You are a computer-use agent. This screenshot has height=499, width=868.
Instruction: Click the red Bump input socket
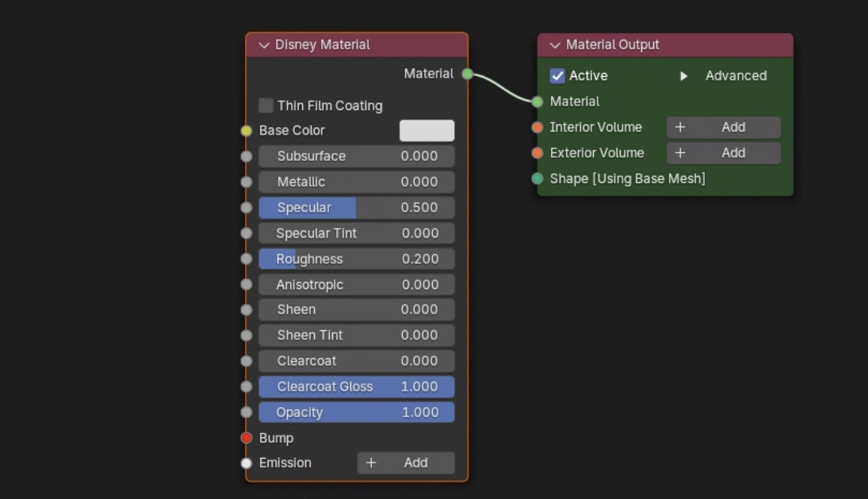247,438
